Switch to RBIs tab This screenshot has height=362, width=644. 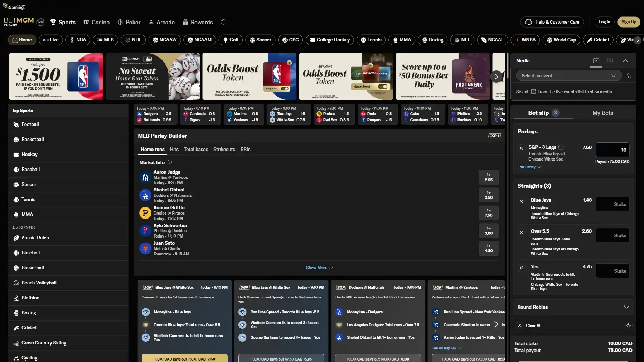[245, 149]
